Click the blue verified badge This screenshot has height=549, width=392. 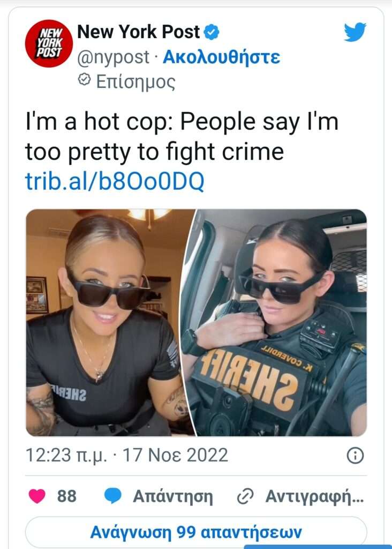[x=211, y=32]
